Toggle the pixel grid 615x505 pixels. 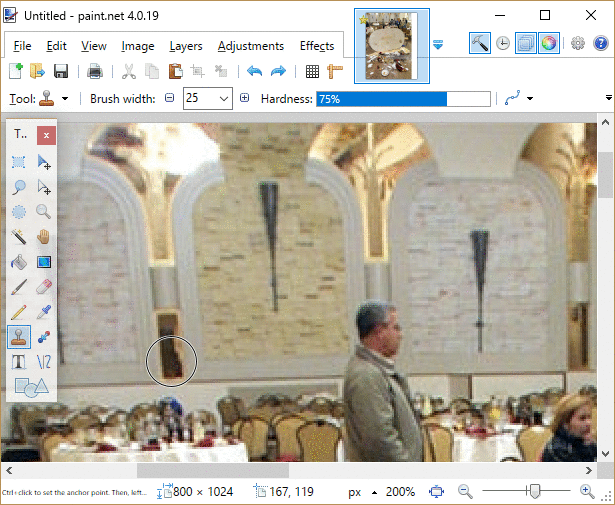tap(312, 72)
